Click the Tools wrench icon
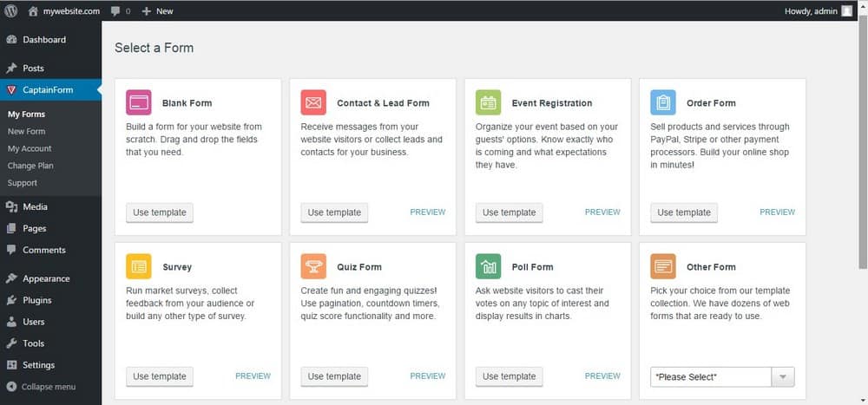Viewport: 868px width, 405px height. click(x=11, y=343)
